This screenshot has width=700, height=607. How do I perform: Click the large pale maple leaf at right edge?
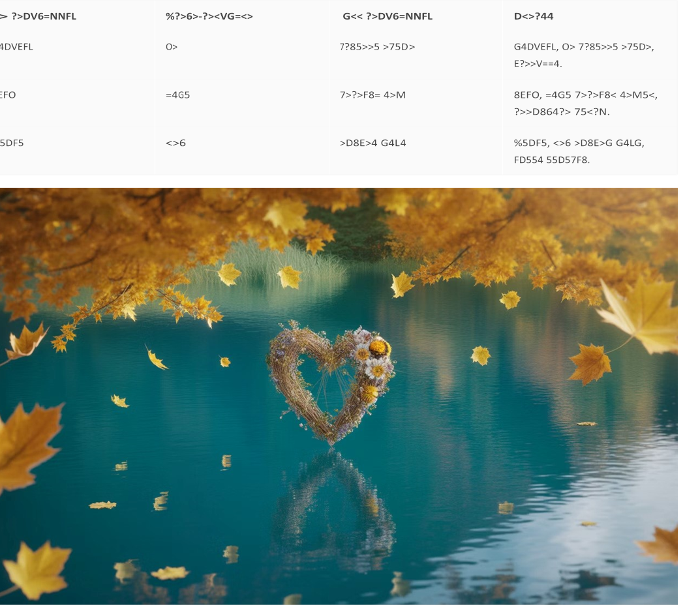point(641,313)
